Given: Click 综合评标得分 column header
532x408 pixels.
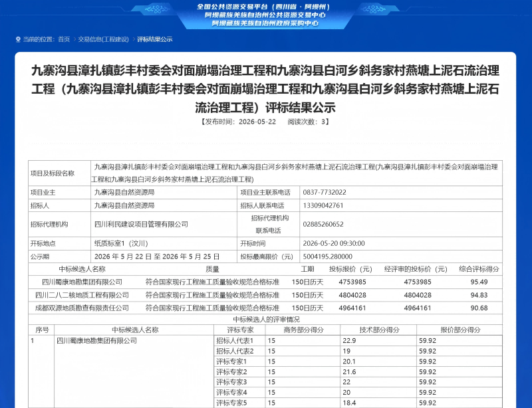Looking at the screenshot, I should (x=479, y=269).
